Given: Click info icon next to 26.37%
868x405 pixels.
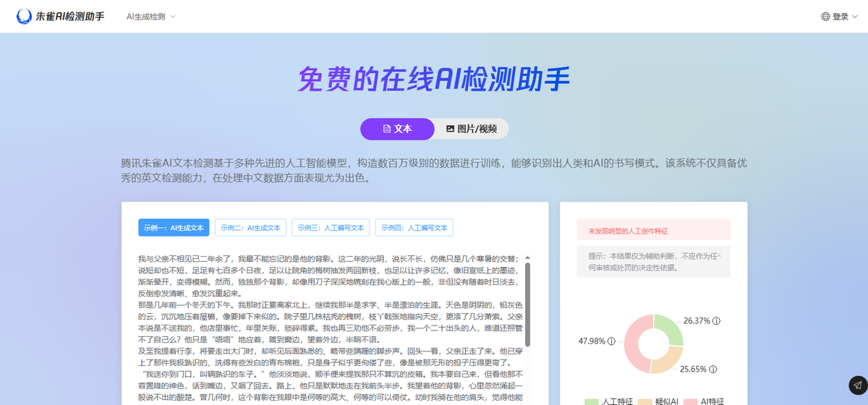Looking at the screenshot, I should (x=716, y=320).
